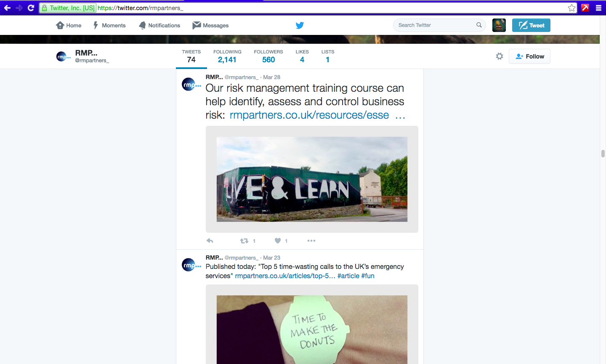Click the Twitter bird logo
The image size is (606, 364).
pos(300,25)
